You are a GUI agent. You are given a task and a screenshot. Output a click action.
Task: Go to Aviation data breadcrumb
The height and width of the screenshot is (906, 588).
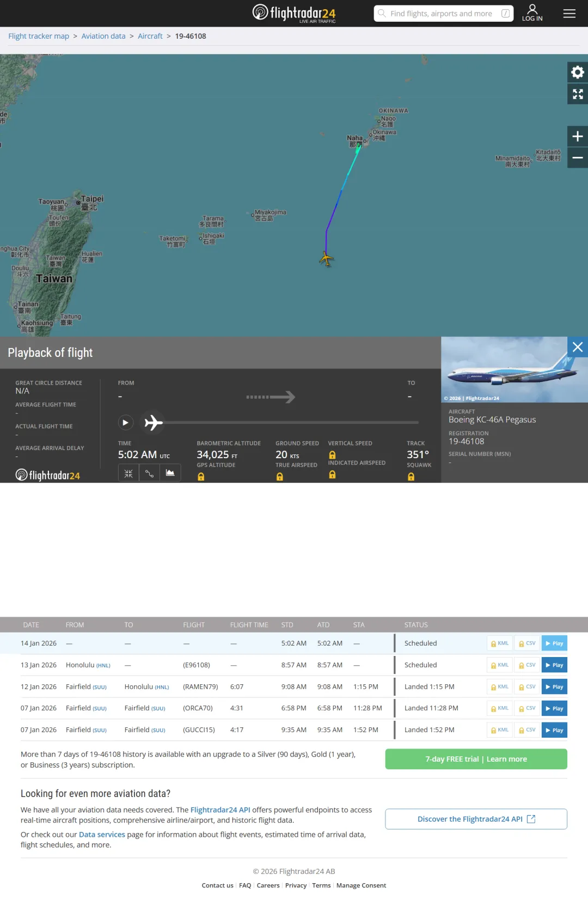point(103,36)
